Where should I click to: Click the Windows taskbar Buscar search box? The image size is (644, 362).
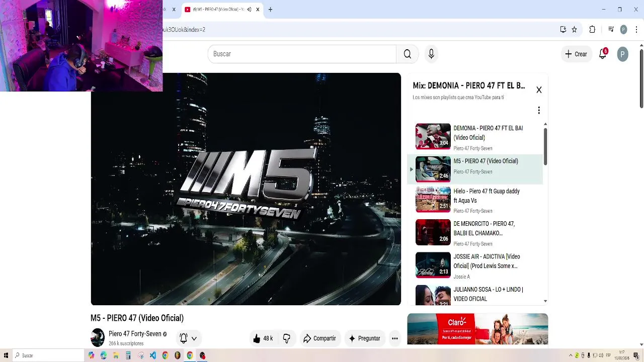pos(48,355)
